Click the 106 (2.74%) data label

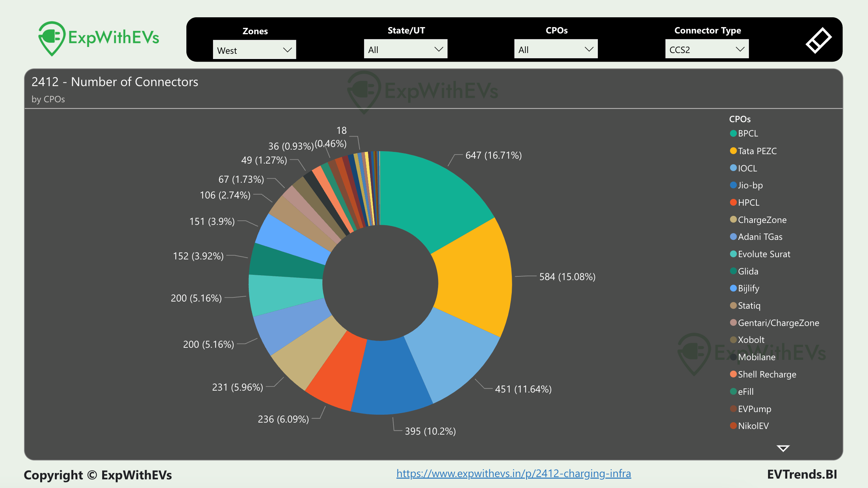[x=225, y=195]
